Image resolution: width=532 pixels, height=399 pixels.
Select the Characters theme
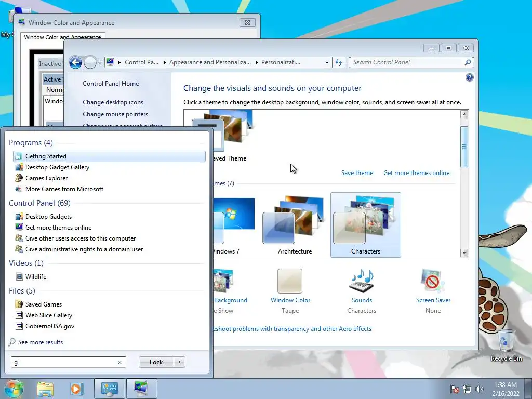coord(365,224)
